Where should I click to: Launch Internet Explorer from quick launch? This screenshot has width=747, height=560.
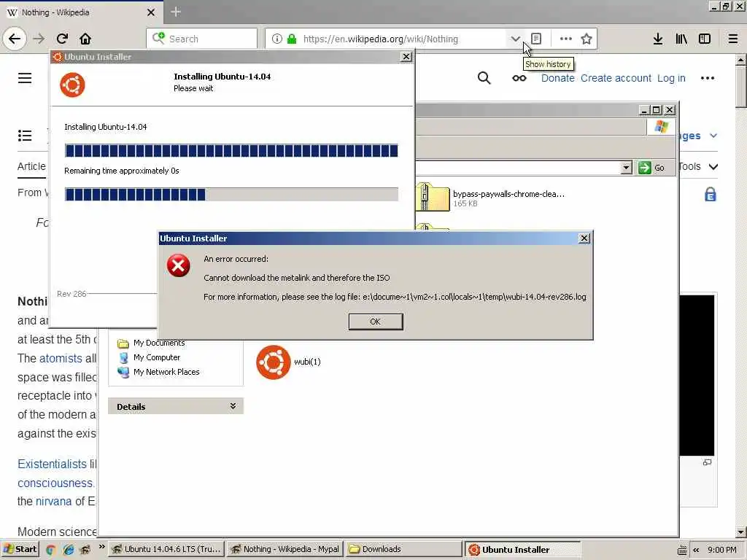pos(68,550)
